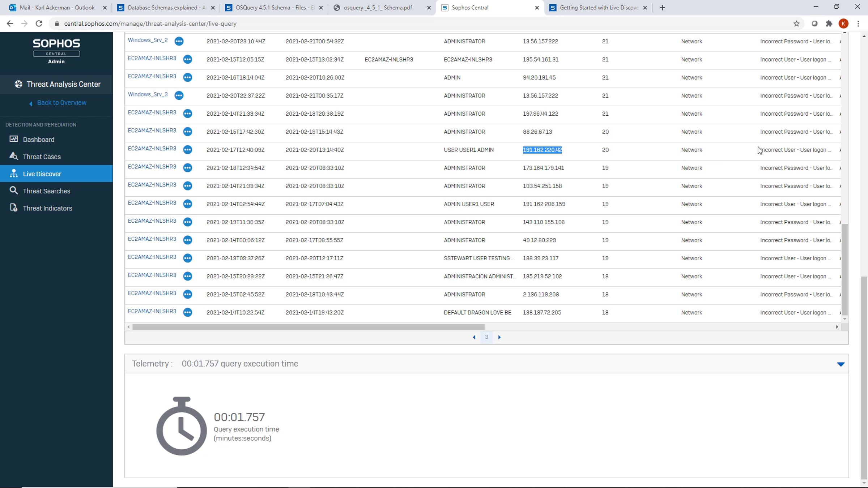This screenshot has height=488, width=868.
Task: Click the Threat Searches magnifier icon
Action: [14, 191]
